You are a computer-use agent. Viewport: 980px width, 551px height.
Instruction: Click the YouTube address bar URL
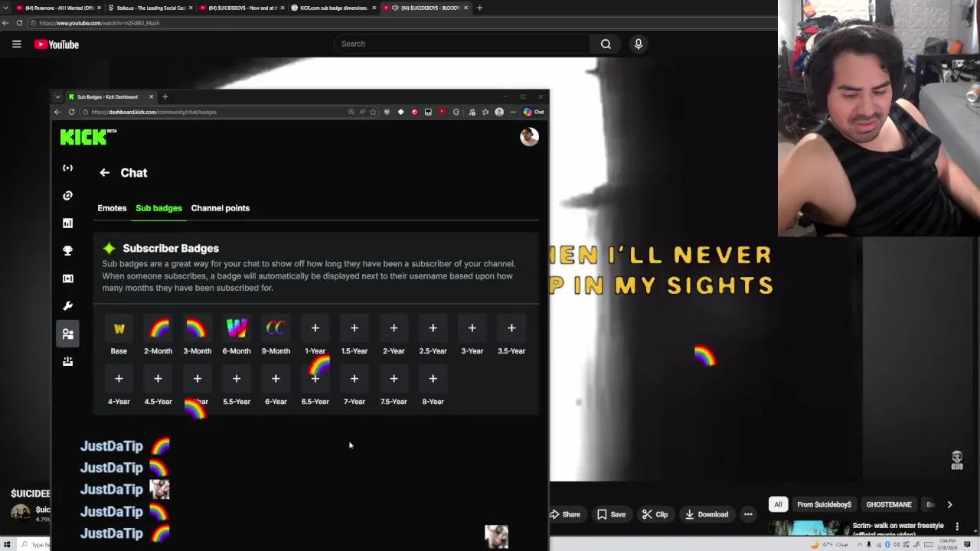(100, 23)
